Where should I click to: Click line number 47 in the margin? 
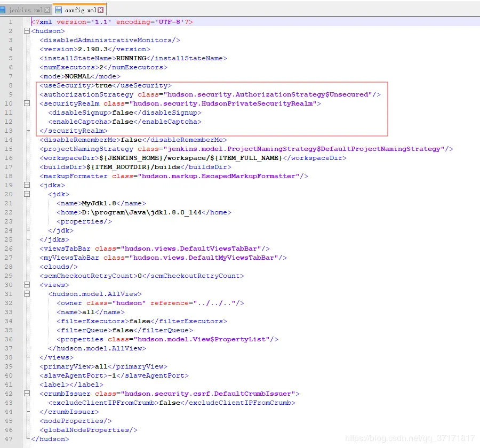9,439
